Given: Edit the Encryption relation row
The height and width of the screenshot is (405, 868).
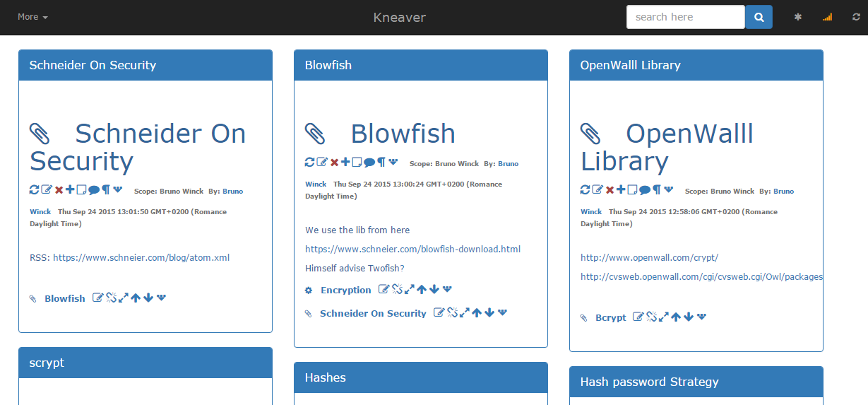Looking at the screenshot, I should (x=384, y=289).
